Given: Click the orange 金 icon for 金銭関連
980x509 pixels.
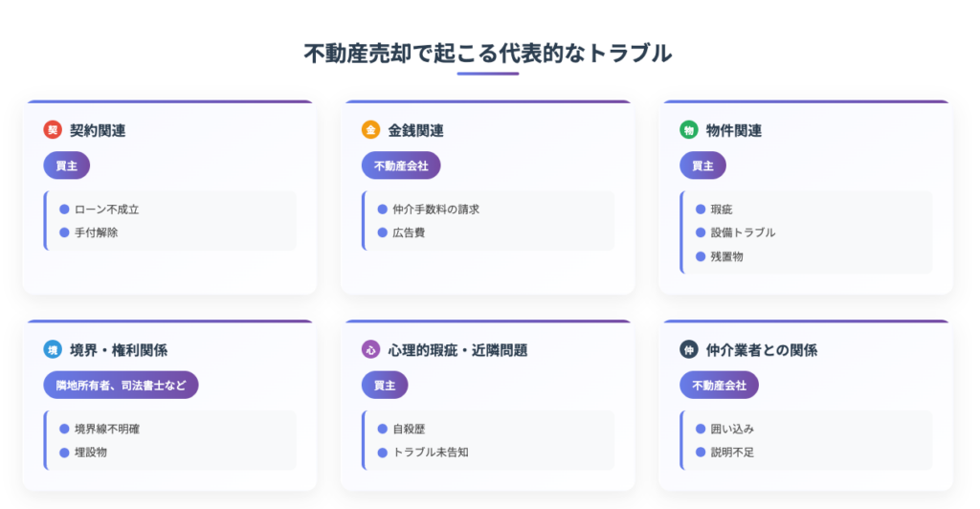Looking at the screenshot, I should click(x=370, y=130).
